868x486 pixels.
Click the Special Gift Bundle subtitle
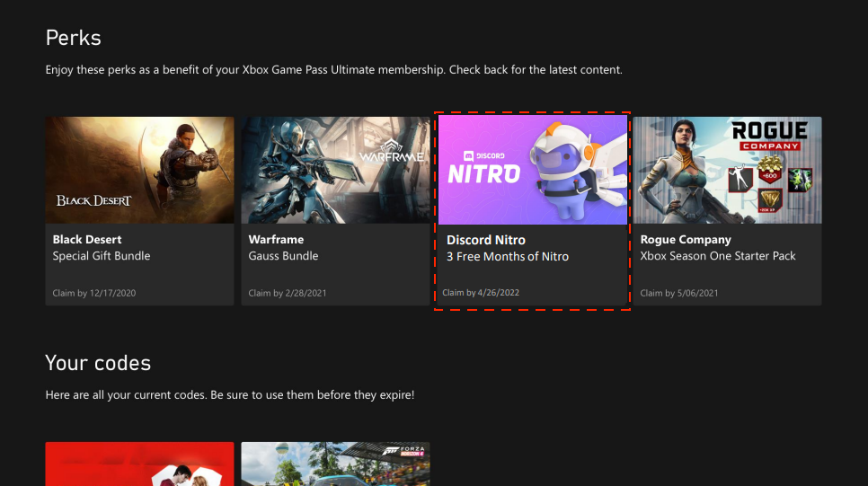pos(102,256)
